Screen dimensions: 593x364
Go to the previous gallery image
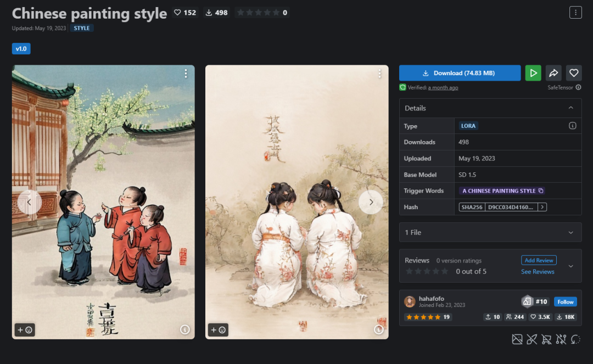point(29,202)
